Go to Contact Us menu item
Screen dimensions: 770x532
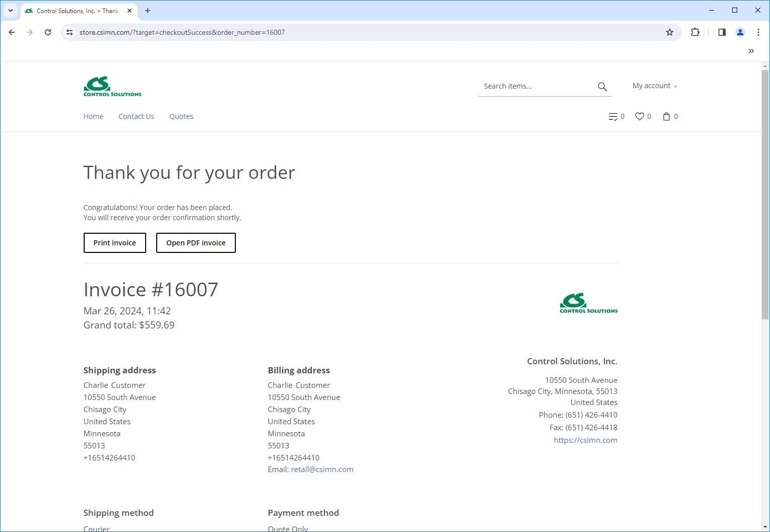136,116
